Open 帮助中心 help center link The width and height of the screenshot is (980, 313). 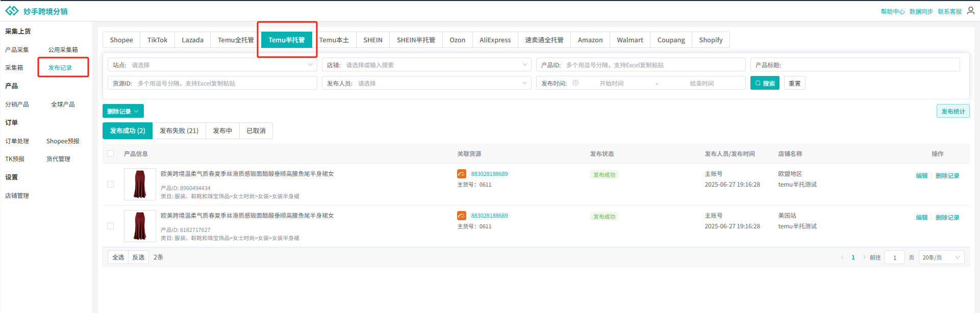893,11
